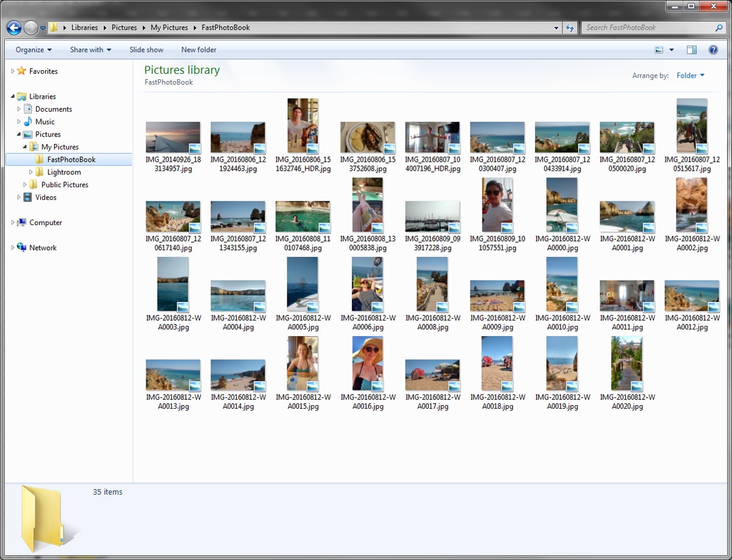Click the Documents library icon

pyautogui.click(x=27, y=109)
